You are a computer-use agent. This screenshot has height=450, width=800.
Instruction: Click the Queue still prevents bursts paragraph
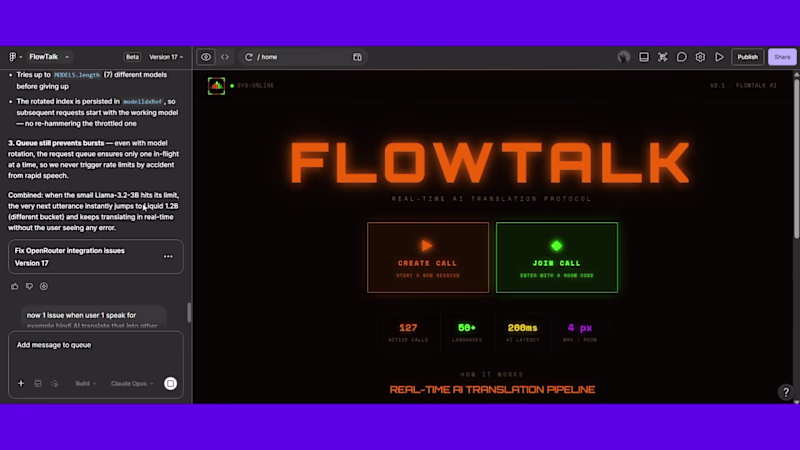click(94, 159)
